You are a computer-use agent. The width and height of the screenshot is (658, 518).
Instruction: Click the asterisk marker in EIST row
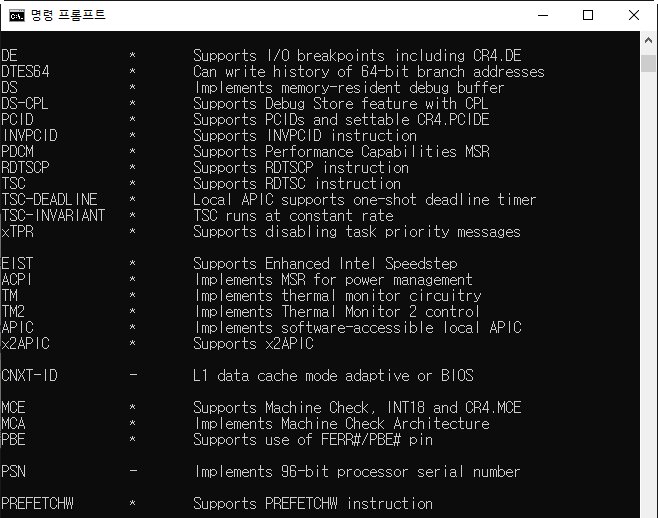point(133,263)
